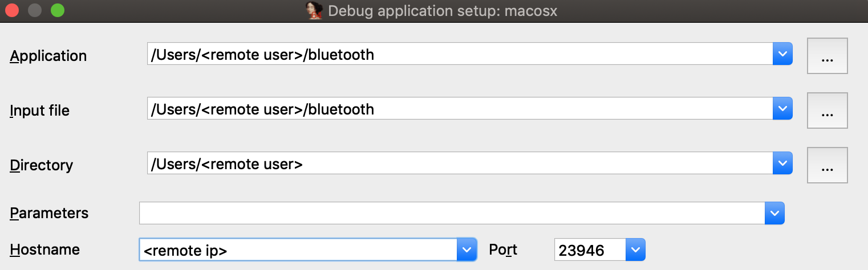Show the Hostname dropdown options
The height and width of the screenshot is (270, 868).
point(467,249)
